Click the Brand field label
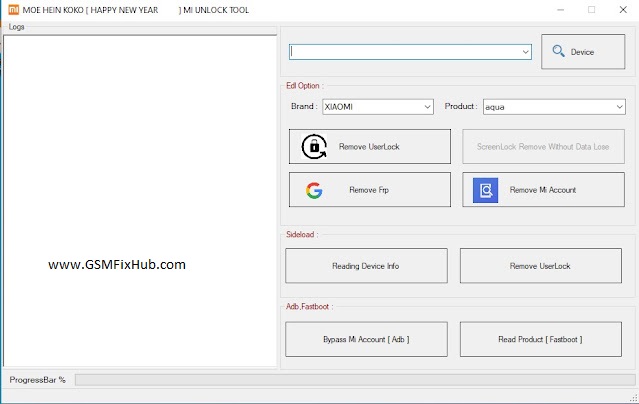Viewport: 639px width, 404px height. coord(304,106)
